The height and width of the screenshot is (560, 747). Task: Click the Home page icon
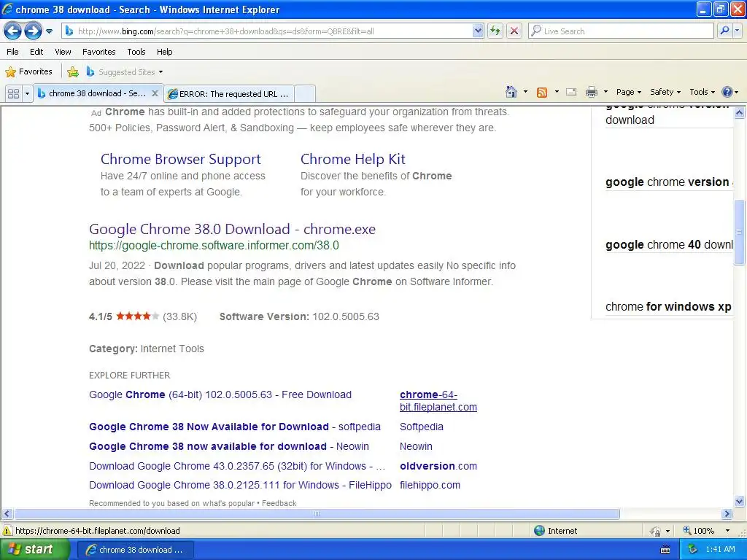click(511, 92)
